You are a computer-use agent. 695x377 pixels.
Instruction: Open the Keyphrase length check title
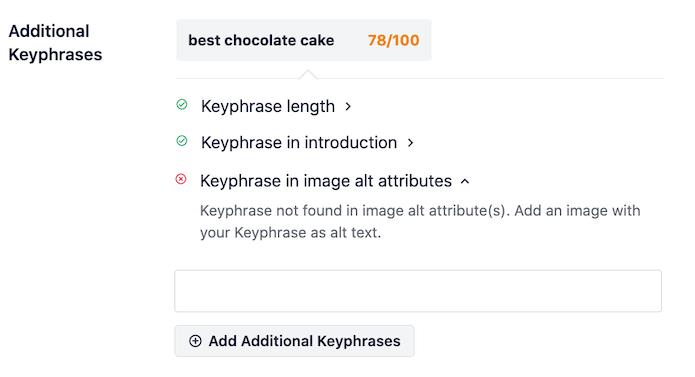(x=268, y=106)
